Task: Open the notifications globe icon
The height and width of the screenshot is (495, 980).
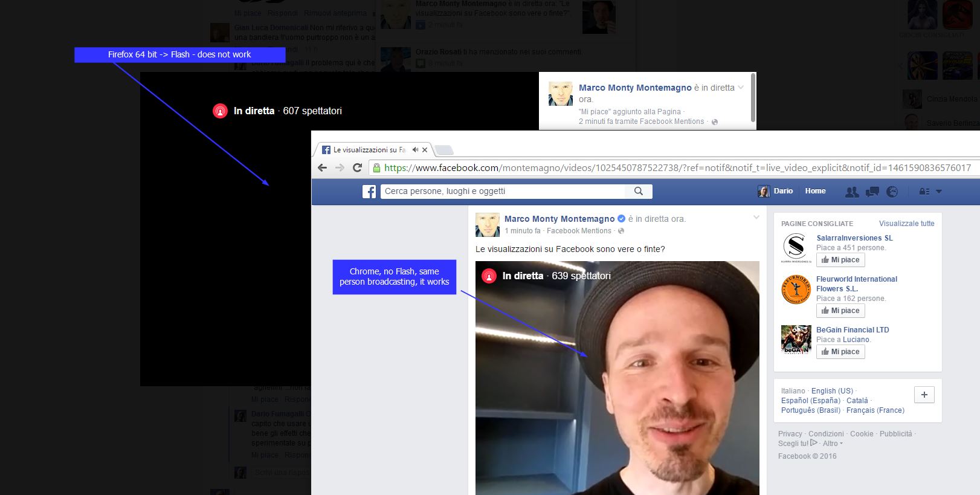Action: coord(892,192)
